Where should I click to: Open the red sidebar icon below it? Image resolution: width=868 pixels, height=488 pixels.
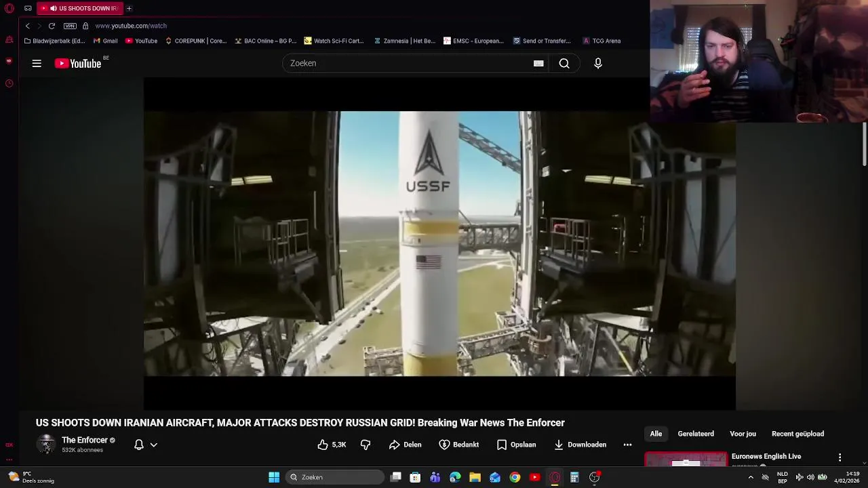9,61
